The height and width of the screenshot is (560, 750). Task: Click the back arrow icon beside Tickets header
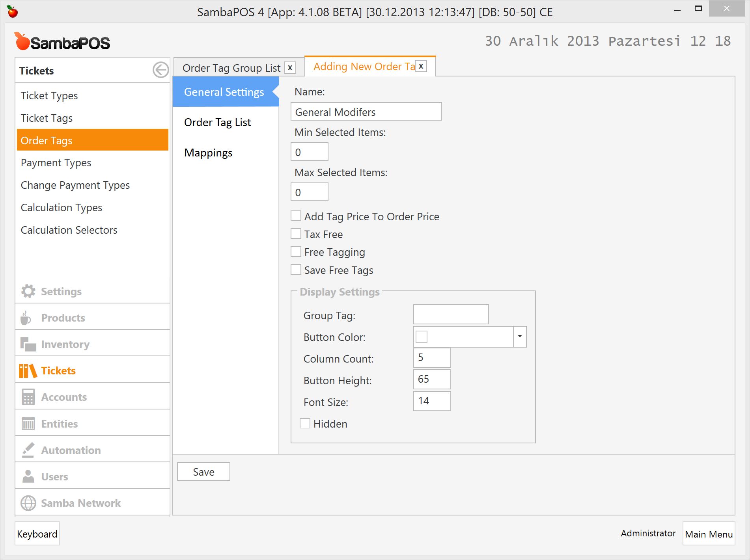coord(160,70)
